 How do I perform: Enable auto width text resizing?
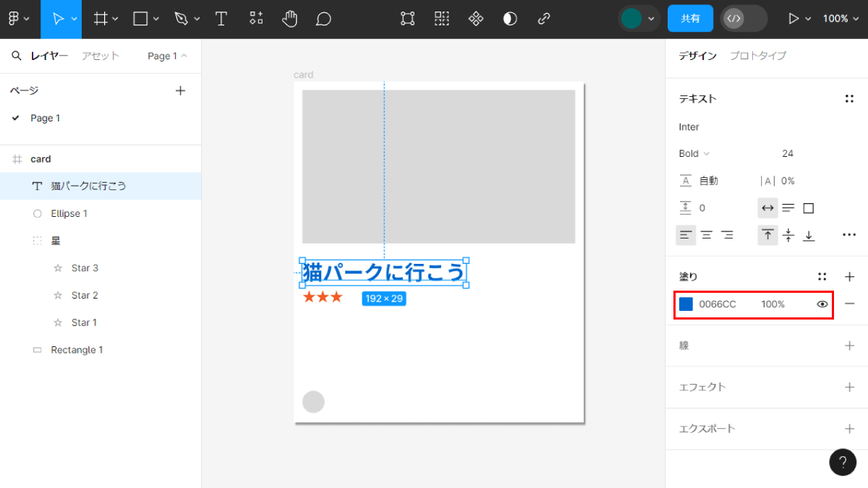click(x=767, y=208)
